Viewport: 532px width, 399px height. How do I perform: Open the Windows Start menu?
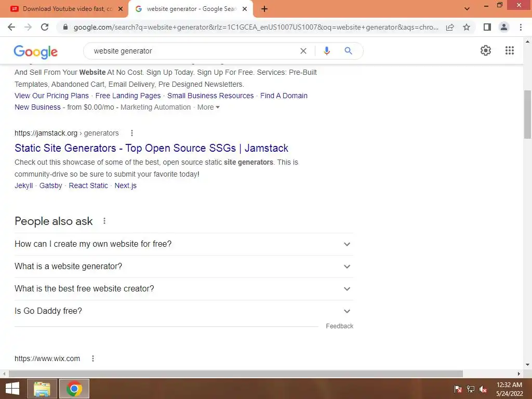(x=12, y=389)
